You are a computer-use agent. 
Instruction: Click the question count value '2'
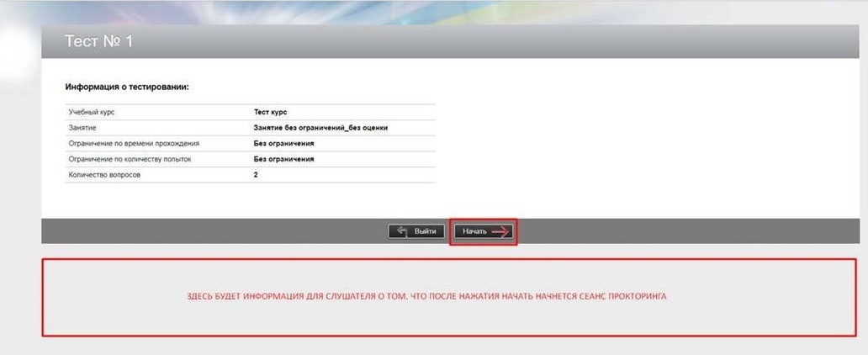coord(256,174)
